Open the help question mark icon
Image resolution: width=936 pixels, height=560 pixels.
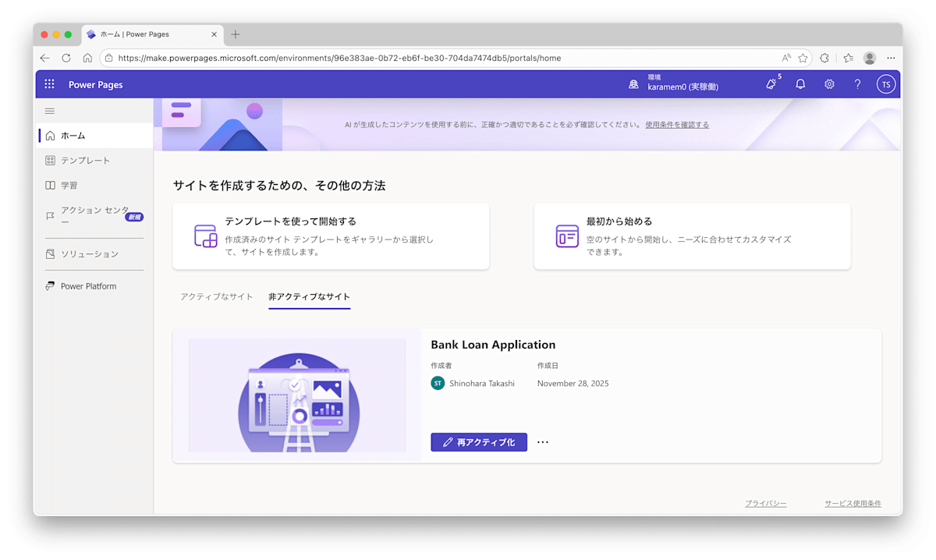[x=857, y=84]
